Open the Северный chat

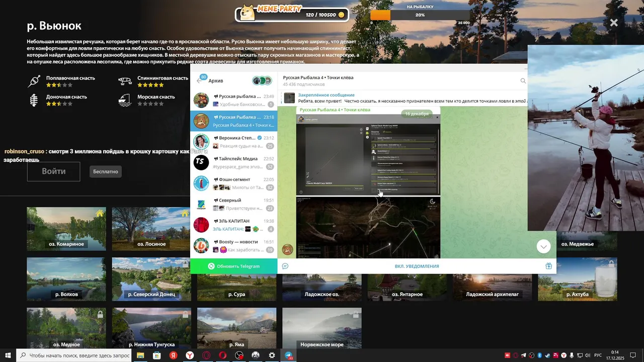click(x=233, y=204)
